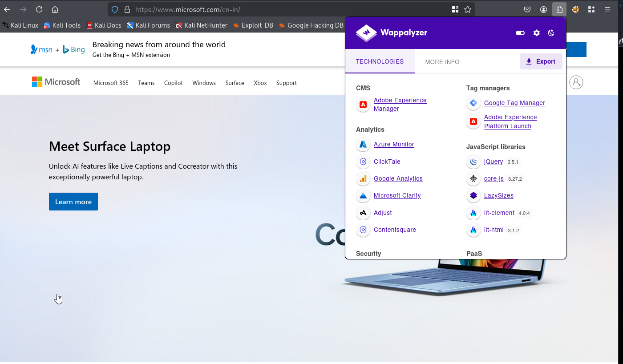Open Wappalyzer settings gear icon
The width and height of the screenshot is (623, 364).
537,33
